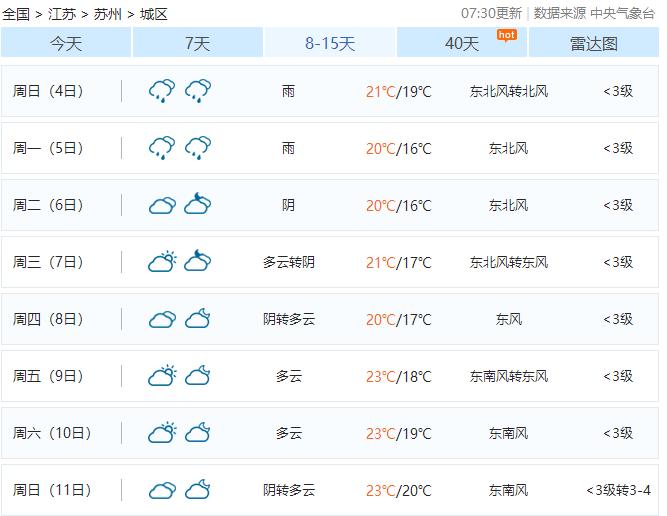This screenshot has height=516, width=667.
Task: Select the 周一（5日） date label
Action: (48, 148)
